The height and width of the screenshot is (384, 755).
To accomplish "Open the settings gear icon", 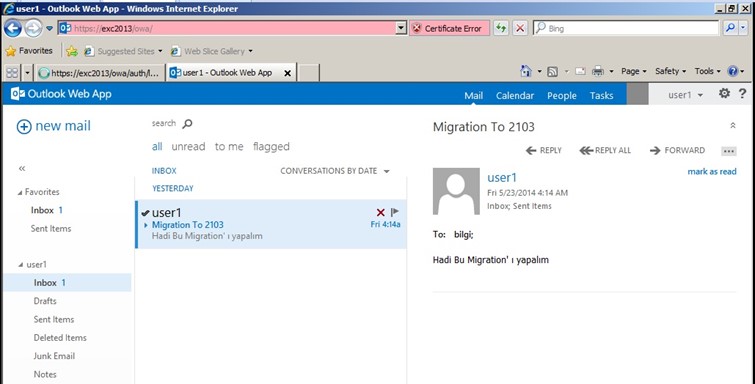I will 724,93.
